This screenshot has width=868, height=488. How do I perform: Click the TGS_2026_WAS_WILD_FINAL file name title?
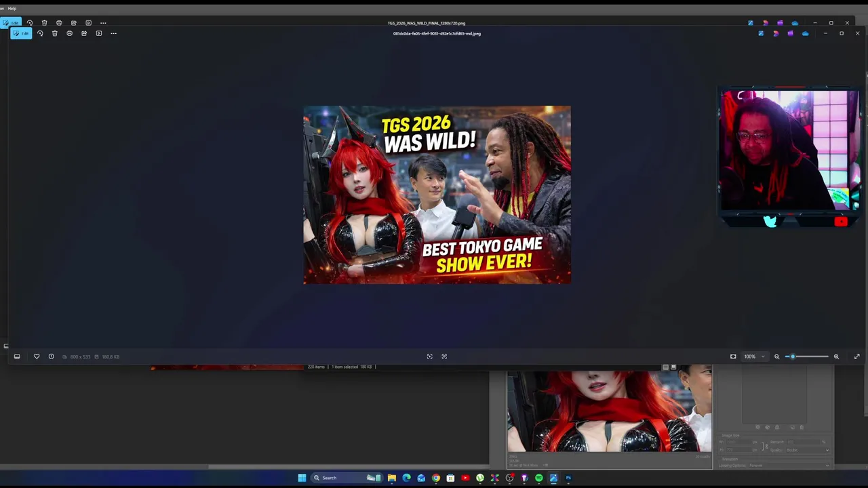pos(427,23)
